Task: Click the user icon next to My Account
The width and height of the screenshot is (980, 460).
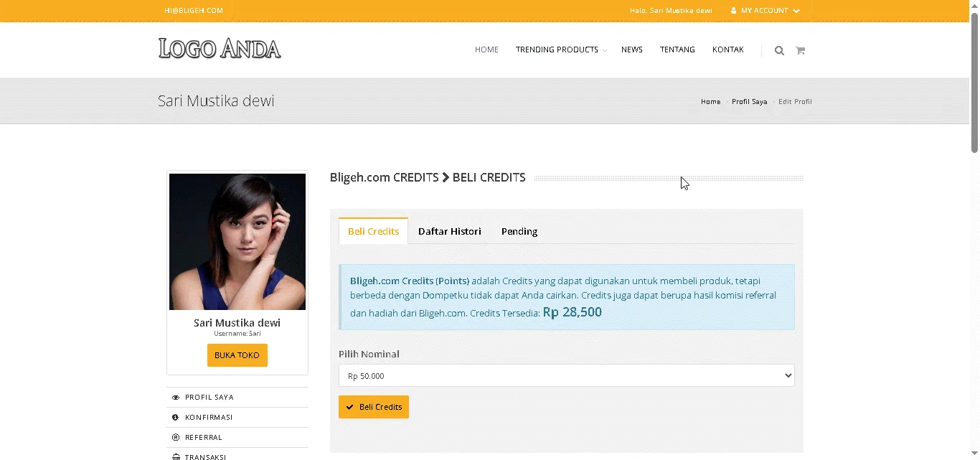Action: point(733,11)
